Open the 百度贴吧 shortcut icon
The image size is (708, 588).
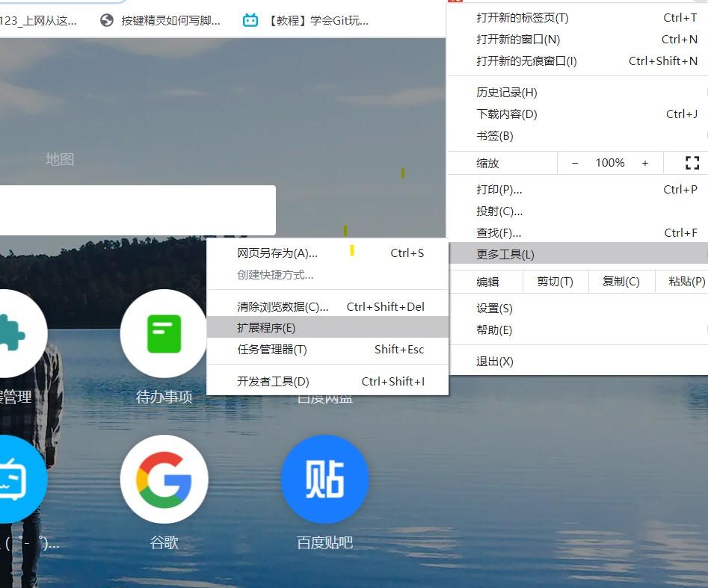324,480
